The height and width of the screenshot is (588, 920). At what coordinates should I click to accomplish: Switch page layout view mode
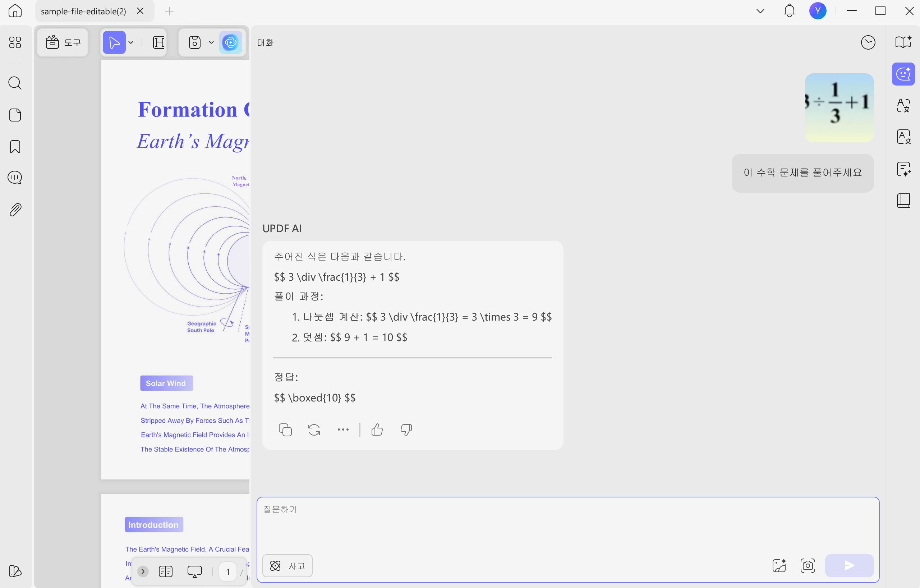(x=165, y=571)
